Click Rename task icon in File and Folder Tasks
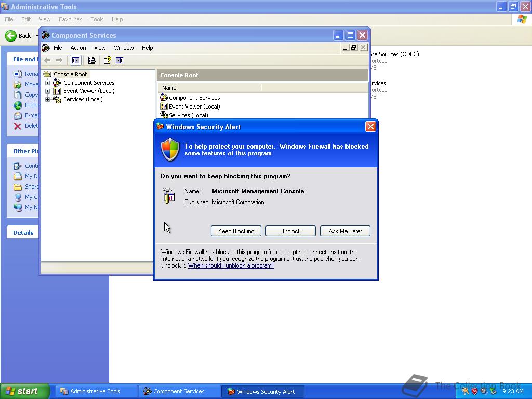 [x=18, y=74]
